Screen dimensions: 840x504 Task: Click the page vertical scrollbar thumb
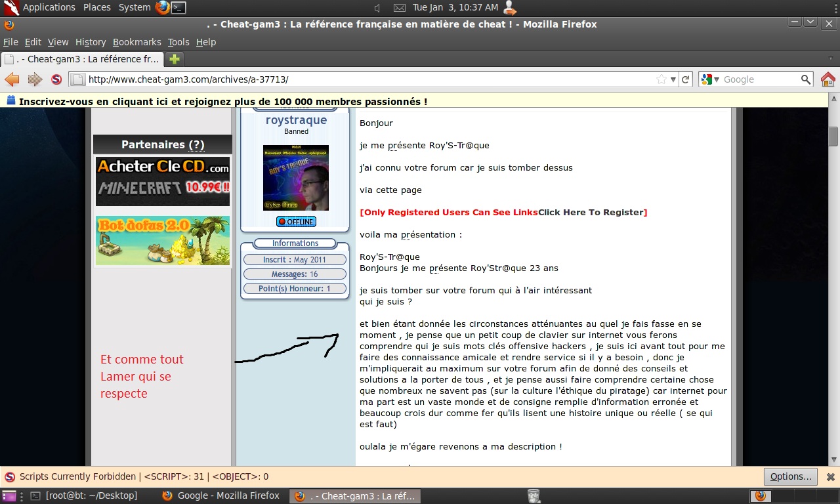tap(833, 136)
